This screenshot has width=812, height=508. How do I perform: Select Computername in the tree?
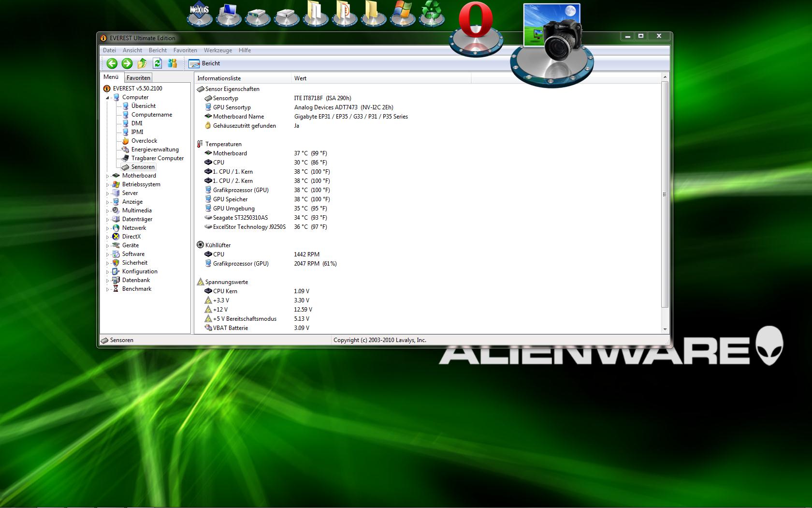coord(152,115)
